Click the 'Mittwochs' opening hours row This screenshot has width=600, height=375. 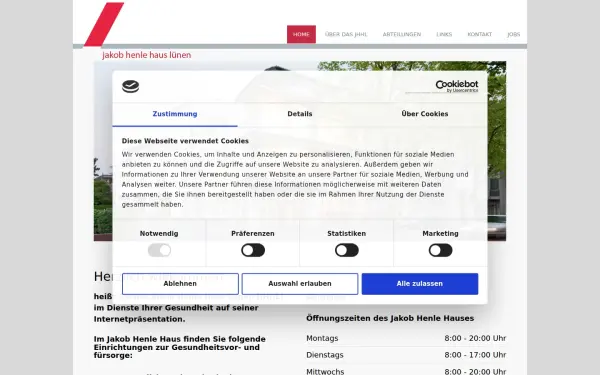pos(406,371)
